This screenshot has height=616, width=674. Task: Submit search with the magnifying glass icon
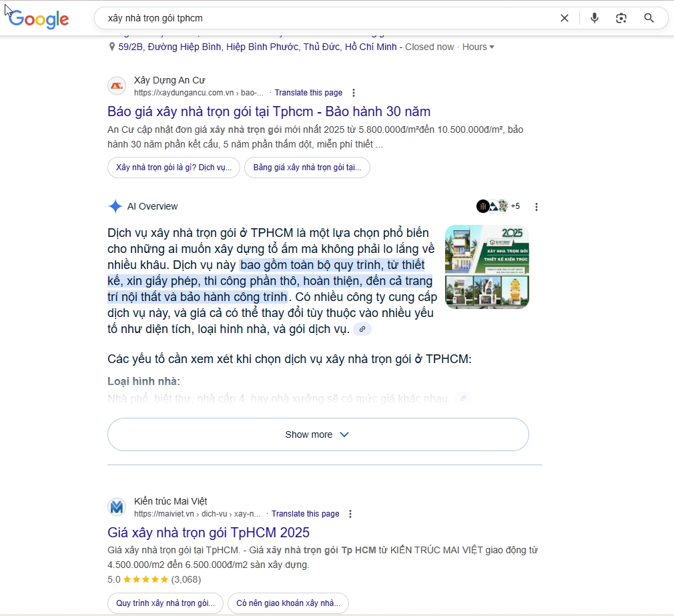pos(649,18)
